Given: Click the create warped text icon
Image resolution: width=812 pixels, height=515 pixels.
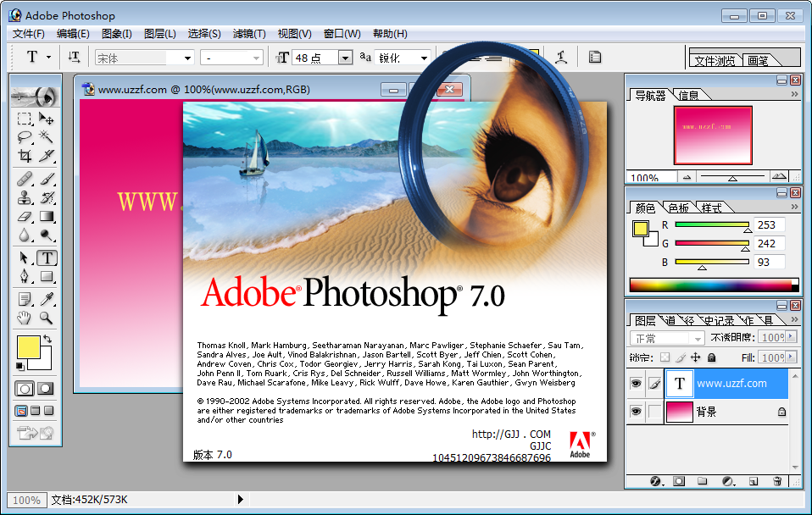Looking at the screenshot, I should tap(561, 57).
